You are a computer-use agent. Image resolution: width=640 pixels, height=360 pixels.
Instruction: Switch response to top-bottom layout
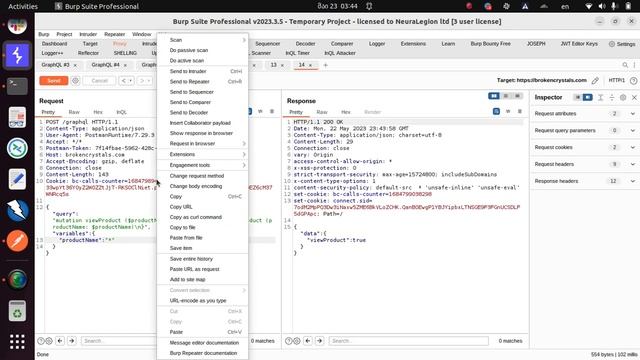pos(506,96)
